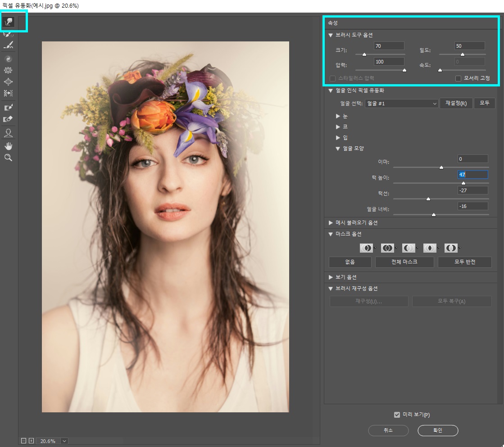This screenshot has height=447, width=504.
Task: Enable the 모서리 고정 checkbox
Action: click(459, 78)
